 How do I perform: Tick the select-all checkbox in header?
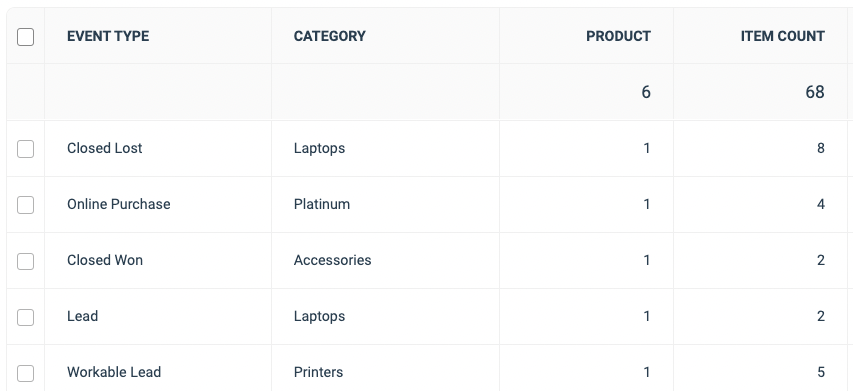[x=26, y=37]
